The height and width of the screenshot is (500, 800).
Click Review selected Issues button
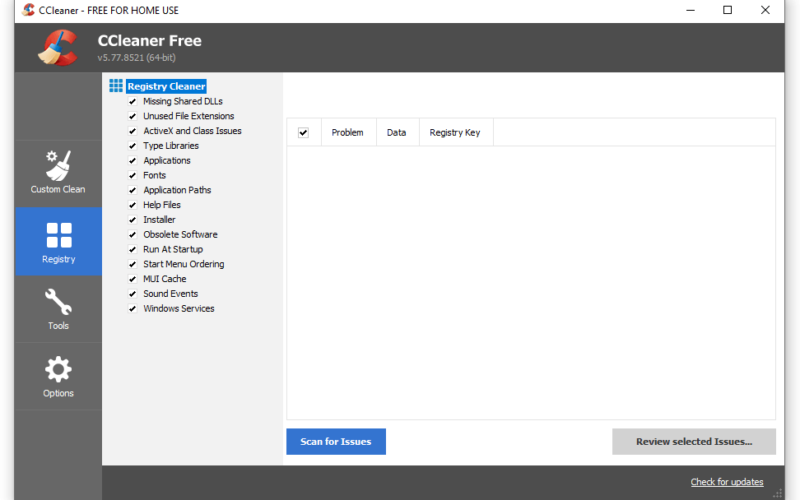(694, 441)
